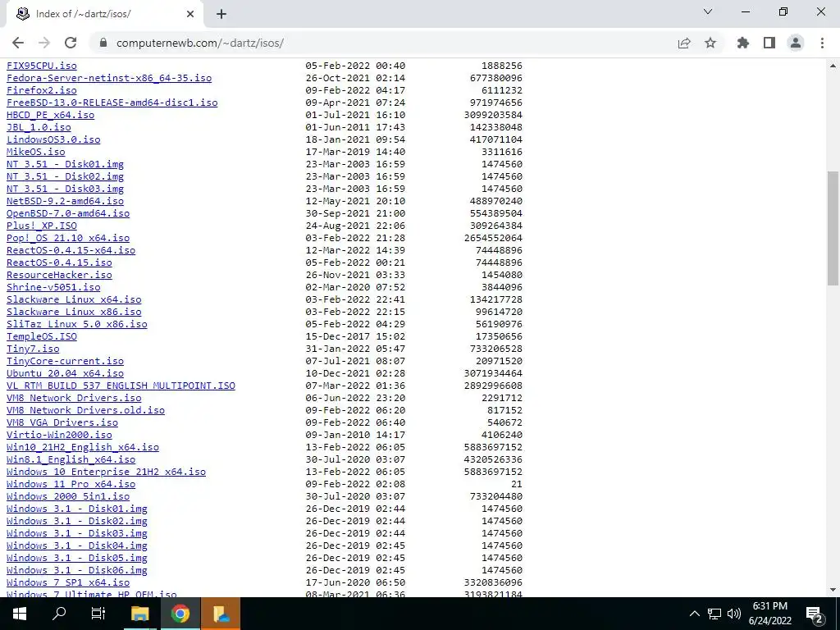Switch to Chrome in taskbar

tap(180, 614)
